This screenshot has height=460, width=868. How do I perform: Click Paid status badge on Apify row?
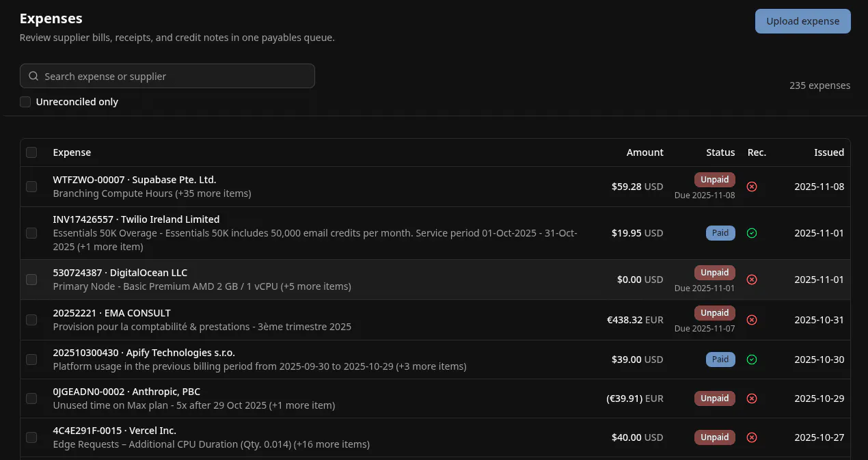point(720,360)
